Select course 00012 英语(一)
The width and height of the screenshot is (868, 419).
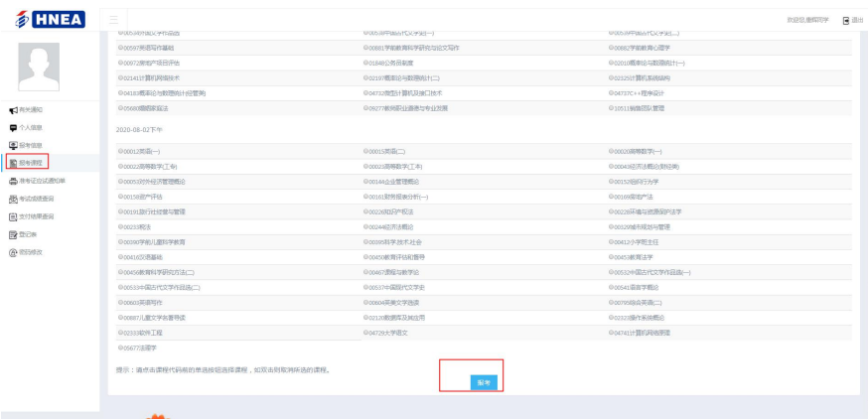point(139,152)
